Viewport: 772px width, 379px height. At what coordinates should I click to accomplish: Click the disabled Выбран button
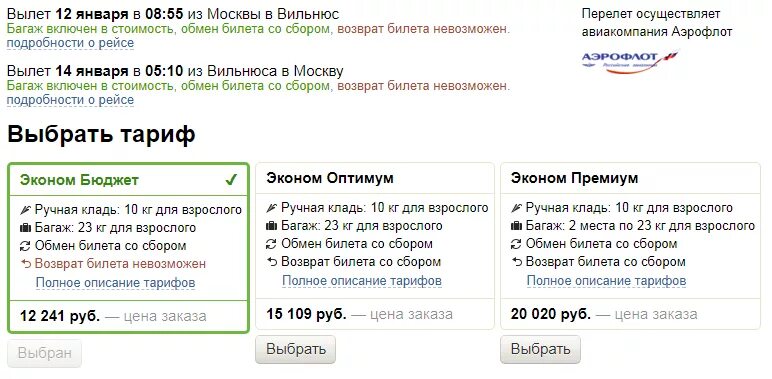[x=44, y=353]
